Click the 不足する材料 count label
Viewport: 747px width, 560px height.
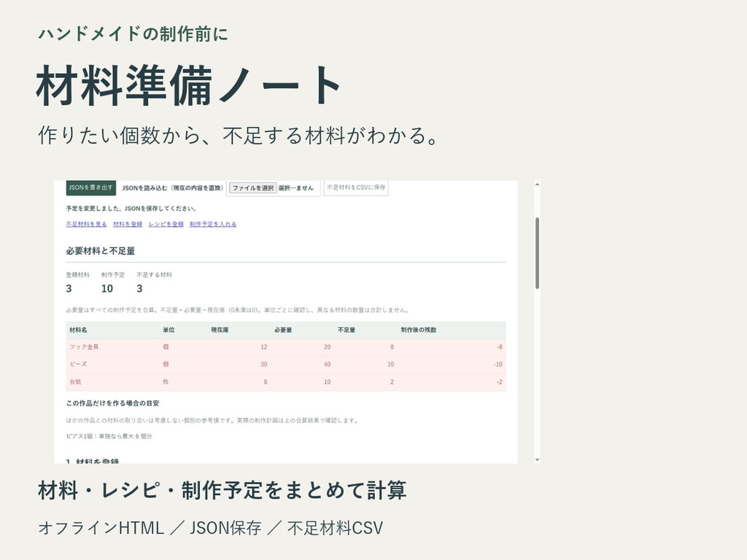click(155, 275)
